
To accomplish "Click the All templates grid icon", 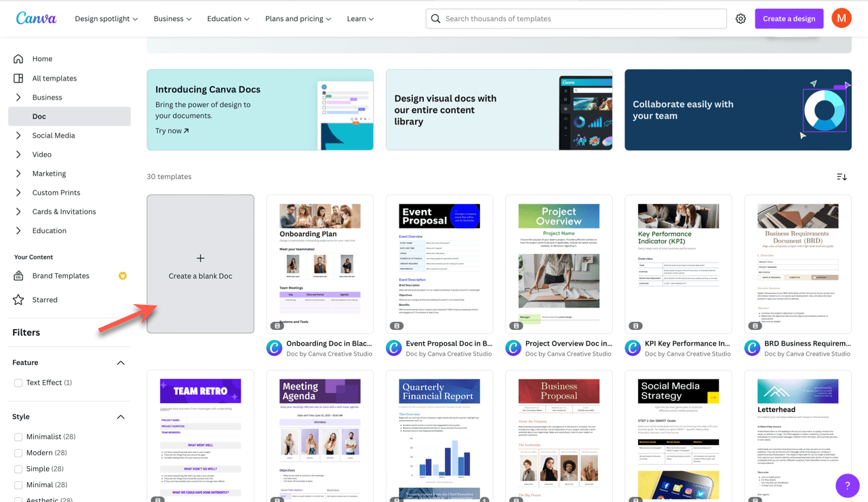I will (18, 78).
